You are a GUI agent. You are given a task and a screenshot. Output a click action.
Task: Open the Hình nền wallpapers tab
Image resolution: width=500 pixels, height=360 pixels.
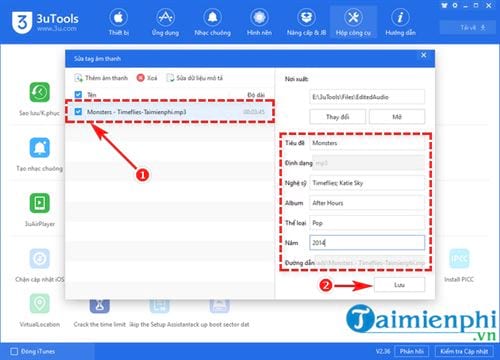259,22
